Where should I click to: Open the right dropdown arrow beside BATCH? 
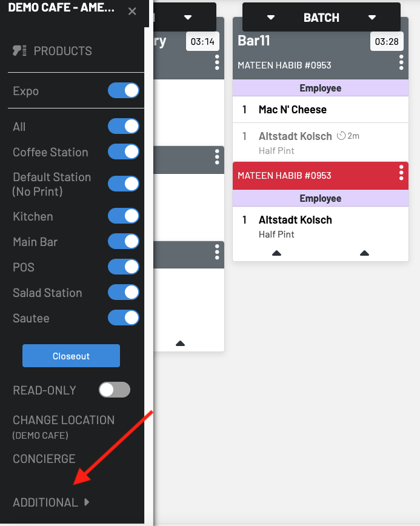pyautogui.click(x=372, y=18)
